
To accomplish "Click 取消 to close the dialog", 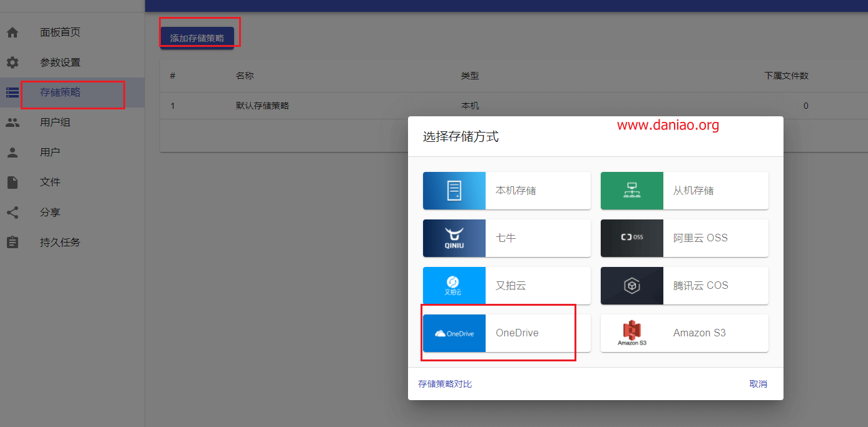I will 758,384.
